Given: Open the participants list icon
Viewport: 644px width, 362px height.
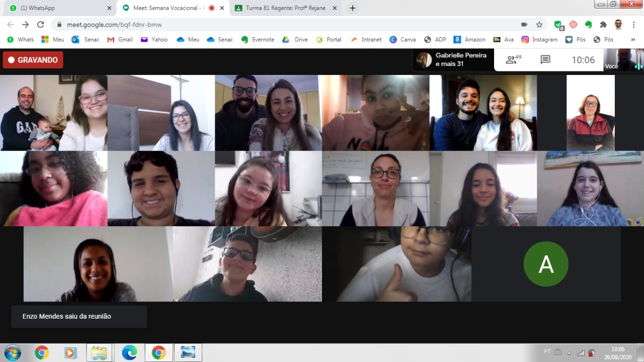Looking at the screenshot, I should 513,60.
